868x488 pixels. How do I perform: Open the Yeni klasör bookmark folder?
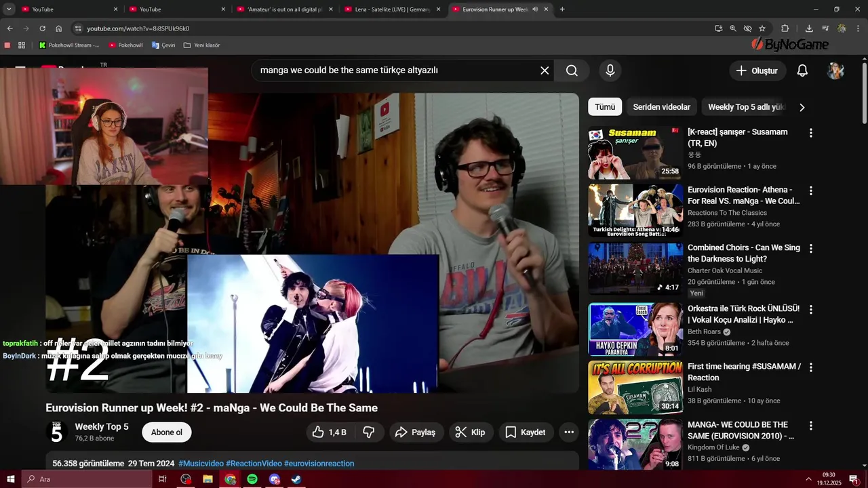[x=202, y=45]
